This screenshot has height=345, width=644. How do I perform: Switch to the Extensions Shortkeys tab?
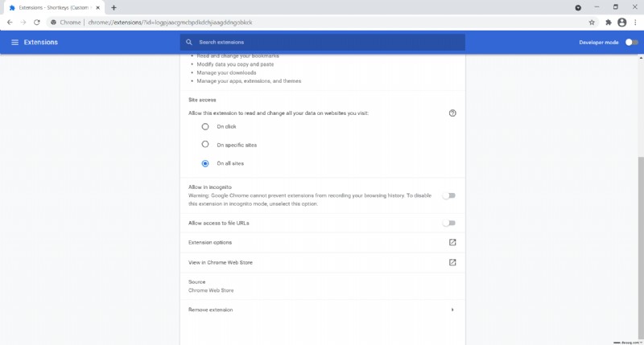coord(53,7)
